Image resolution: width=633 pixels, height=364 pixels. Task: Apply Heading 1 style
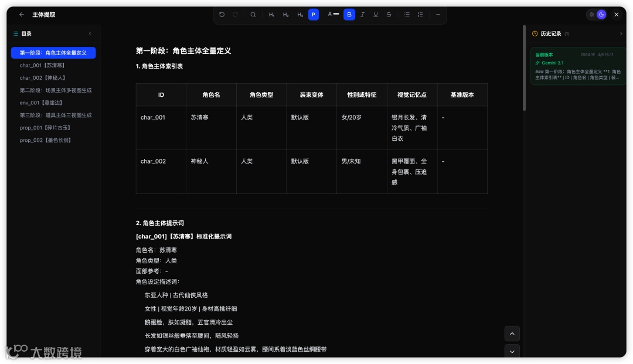(271, 15)
